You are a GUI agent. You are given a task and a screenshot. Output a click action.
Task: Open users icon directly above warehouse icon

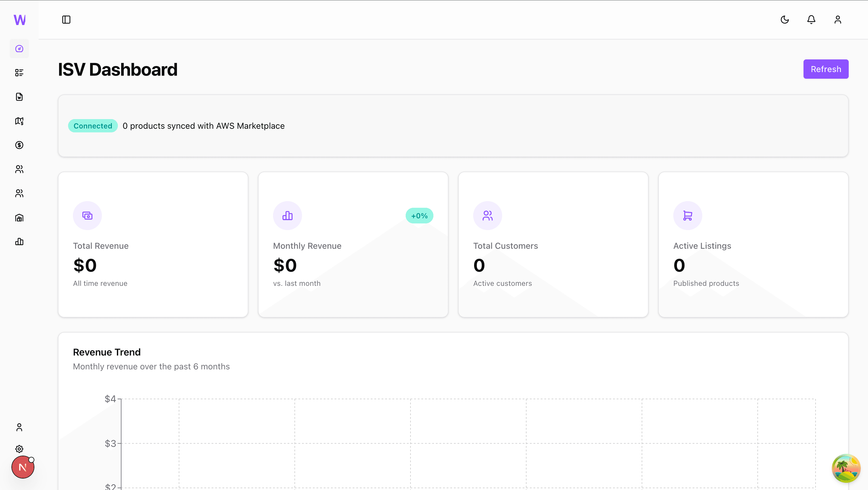click(19, 193)
